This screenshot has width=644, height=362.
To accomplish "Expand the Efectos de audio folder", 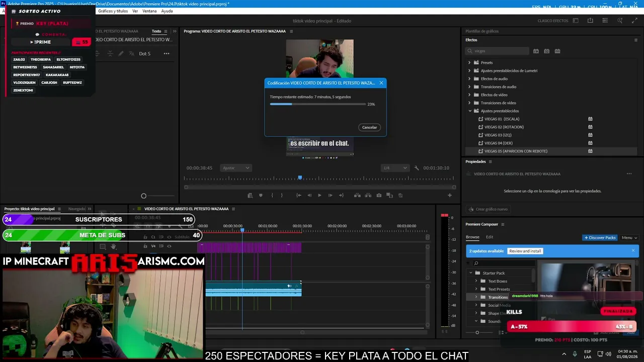I will pyautogui.click(x=469, y=79).
